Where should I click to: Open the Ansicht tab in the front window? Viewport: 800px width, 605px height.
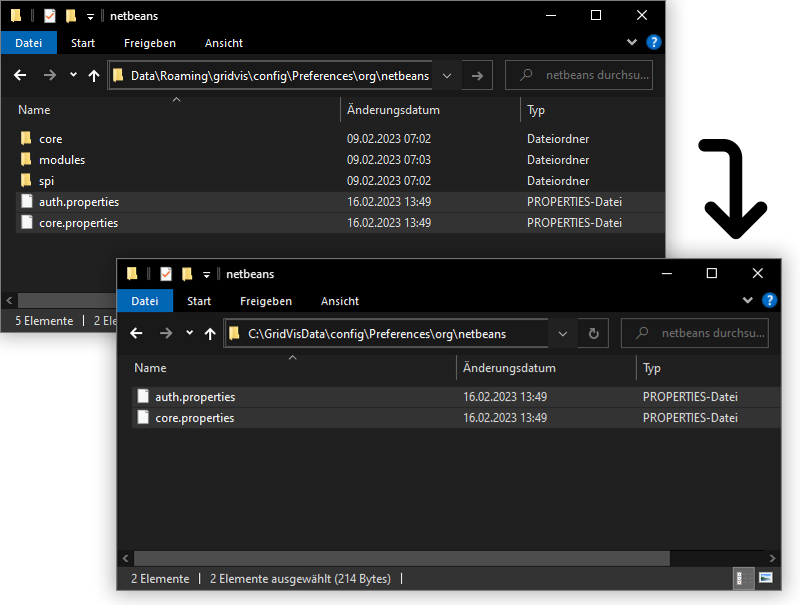(340, 301)
